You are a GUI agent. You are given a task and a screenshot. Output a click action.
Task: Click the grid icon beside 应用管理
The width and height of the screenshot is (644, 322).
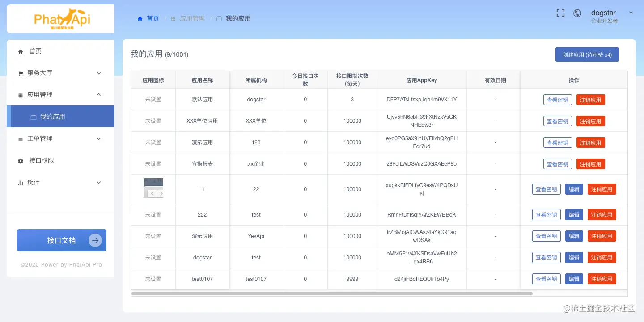[x=21, y=96]
